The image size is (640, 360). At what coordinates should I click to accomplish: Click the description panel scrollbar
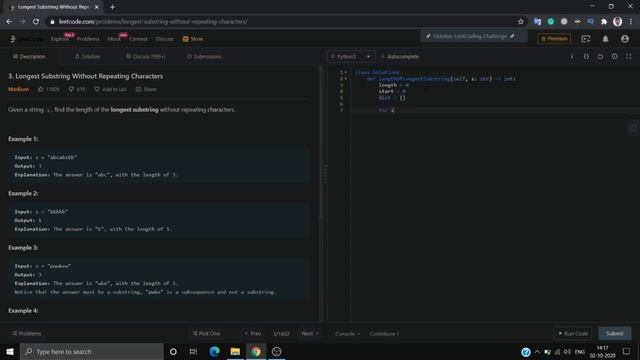pos(320,143)
